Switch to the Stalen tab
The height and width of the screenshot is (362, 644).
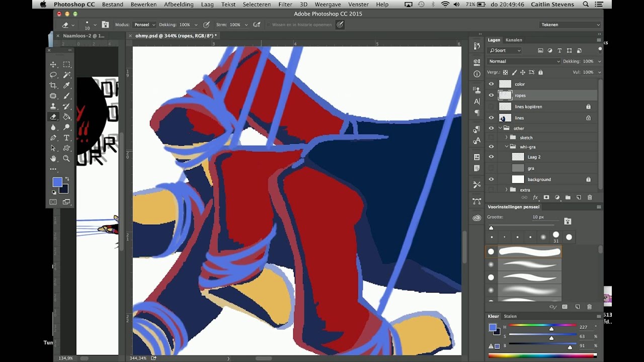(510, 316)
